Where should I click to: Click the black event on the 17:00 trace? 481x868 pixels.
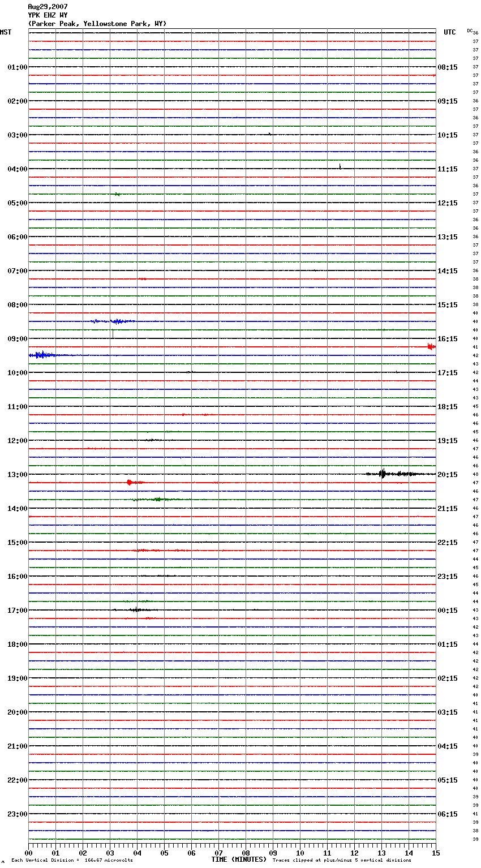tap(135, 609)
